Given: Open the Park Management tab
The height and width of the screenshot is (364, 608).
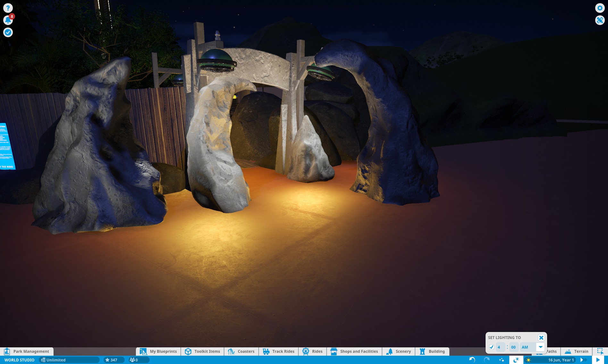Looking at the screenshot, I should (x=27, y=351).
